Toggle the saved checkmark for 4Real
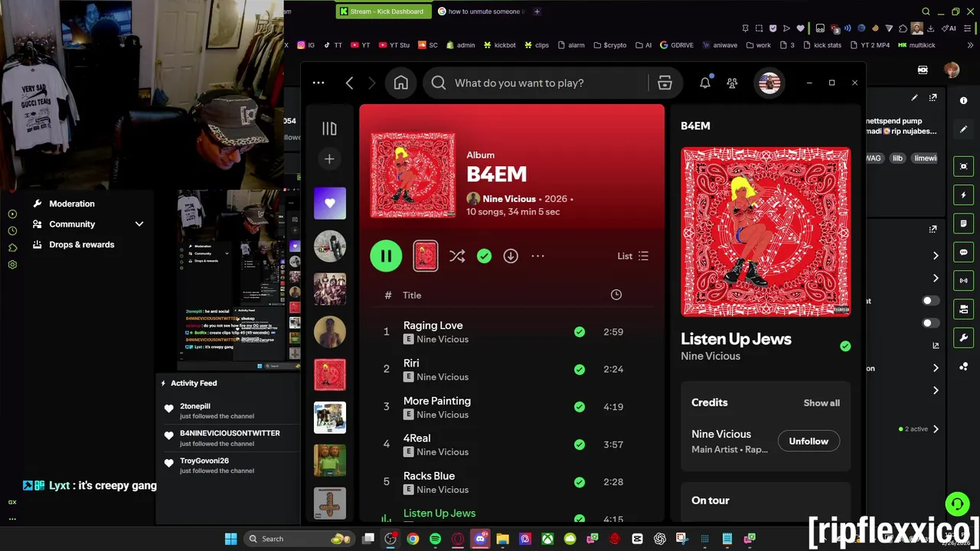 point(580,445)
